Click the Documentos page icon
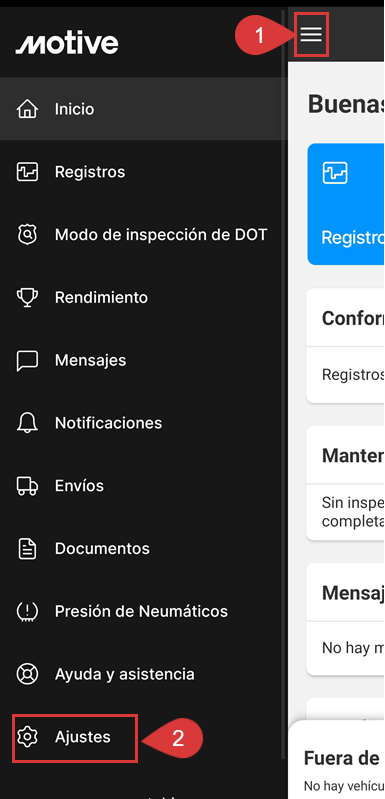The width and height of the screenshot is (385, 799). pos(28,549)
